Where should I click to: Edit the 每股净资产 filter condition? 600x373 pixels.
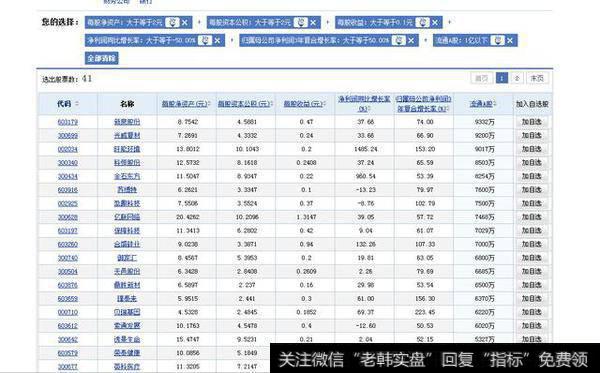pyautogui.click(x=172, y=23)
